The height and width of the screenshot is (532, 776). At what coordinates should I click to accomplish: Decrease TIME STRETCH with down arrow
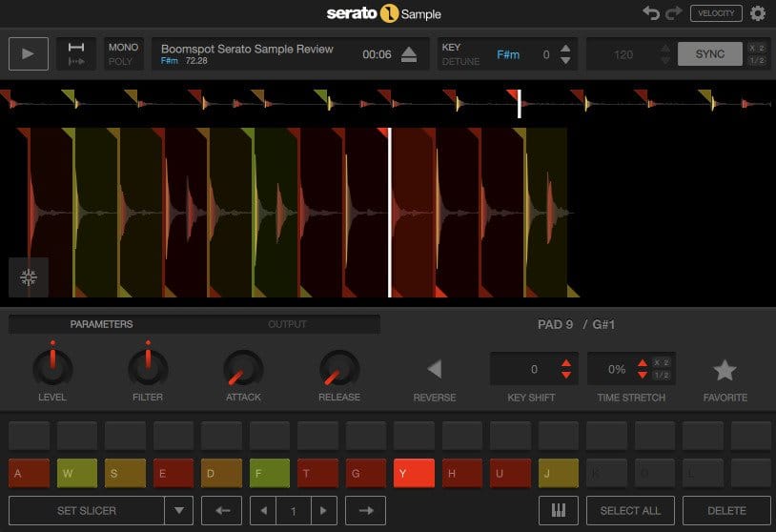[642, 375]
